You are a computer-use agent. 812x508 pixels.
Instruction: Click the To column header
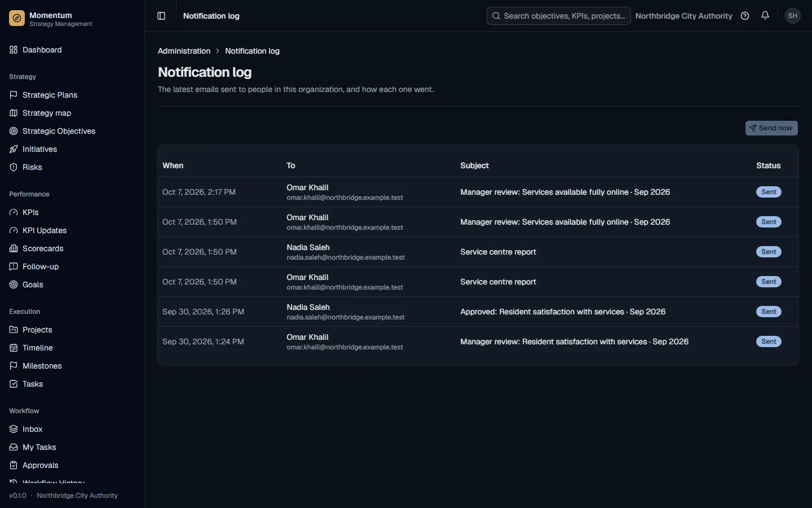(x=291, y=165)
